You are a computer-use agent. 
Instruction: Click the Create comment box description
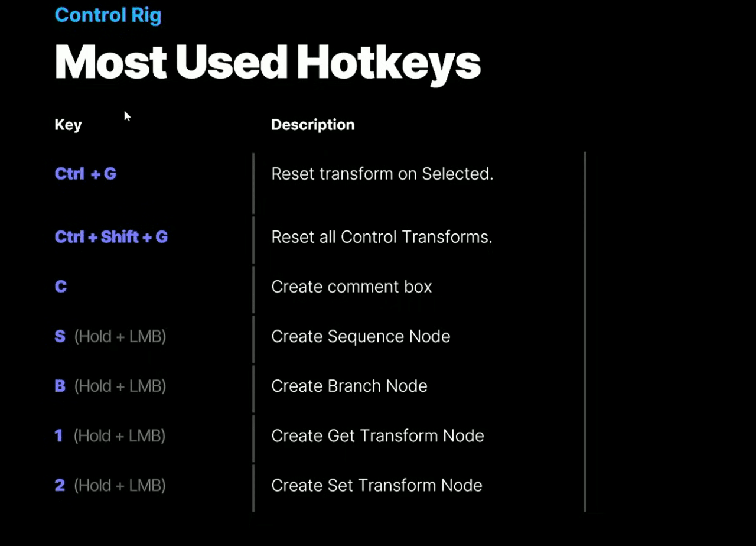(x=351, y=287)
